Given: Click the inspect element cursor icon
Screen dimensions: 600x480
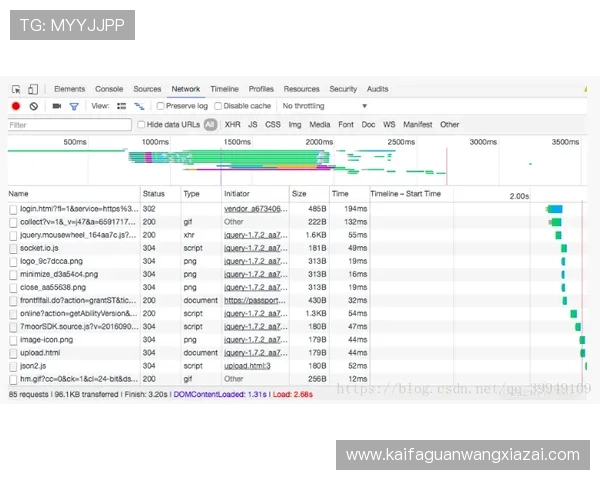Looking at the screenshot, I should click(x=16, y=89).
